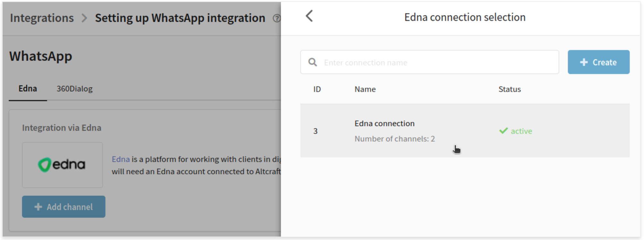This screenshot has height=240, width=644.
Task: Switch to the 360Dialog tab
Action: point(74,89)
